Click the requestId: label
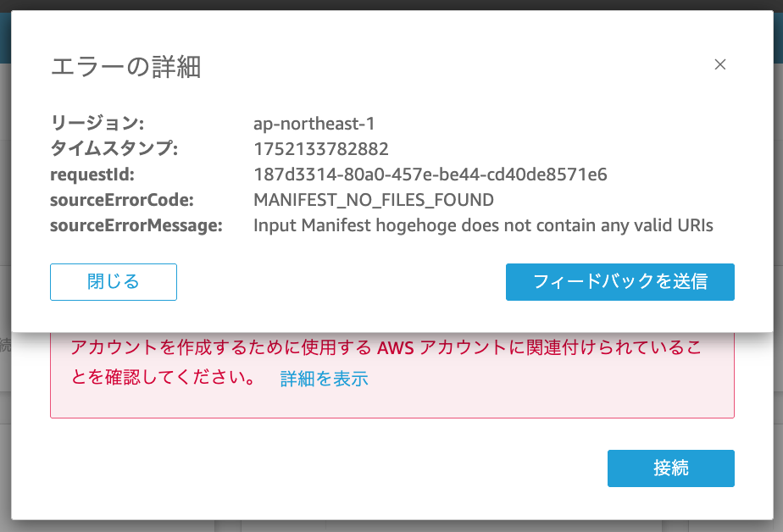783x532 pixels. (92, 175)
